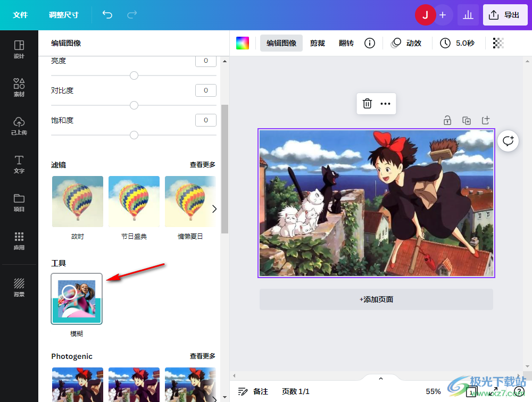Click the edit panel scrollbar down arrow
The height and width of the screenshot is (402, 532).
(x=225, y=397)
